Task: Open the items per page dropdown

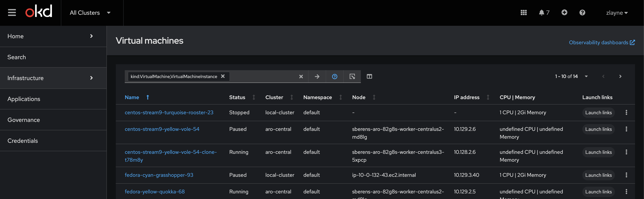Action: point(586,77)
